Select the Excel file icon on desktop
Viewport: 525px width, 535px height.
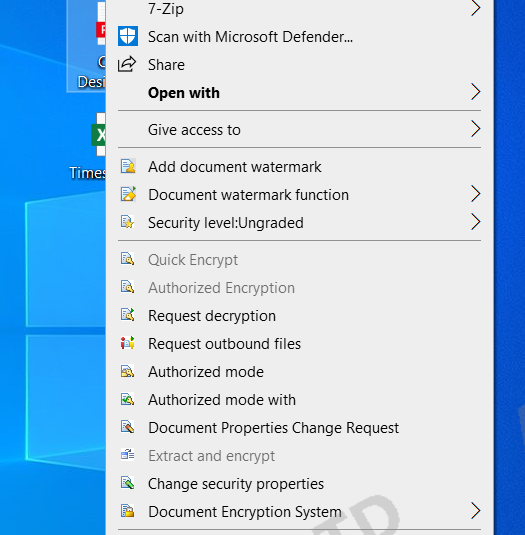click(x=99, y=134)
